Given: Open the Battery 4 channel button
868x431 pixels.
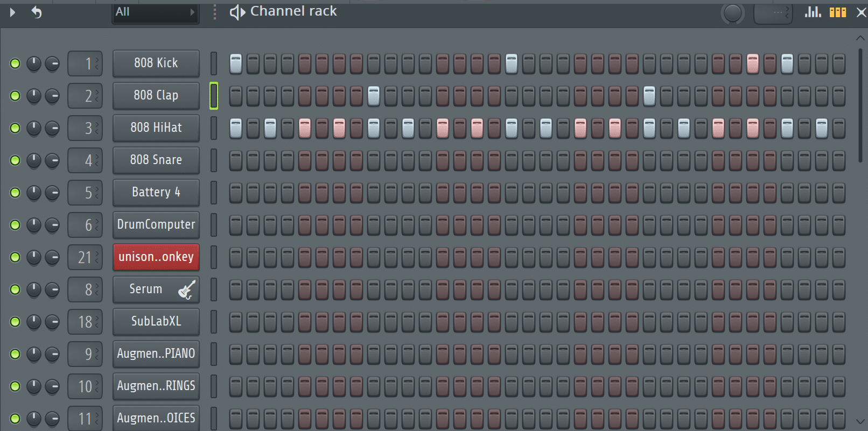Looking at the screenshot, I should [156, 193].
